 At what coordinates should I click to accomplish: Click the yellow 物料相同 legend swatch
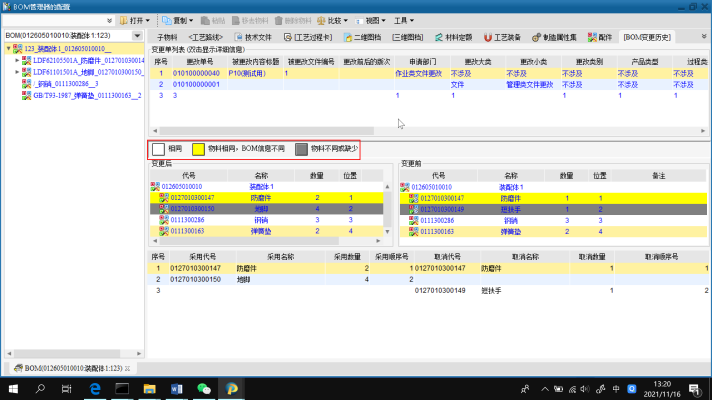(x=198, y=149)
